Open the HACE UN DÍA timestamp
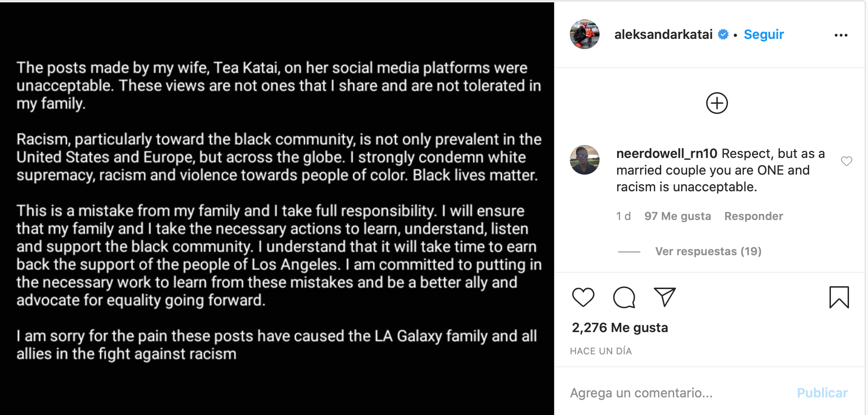Viewport: 868px width, 415px height. pos(600,351)
